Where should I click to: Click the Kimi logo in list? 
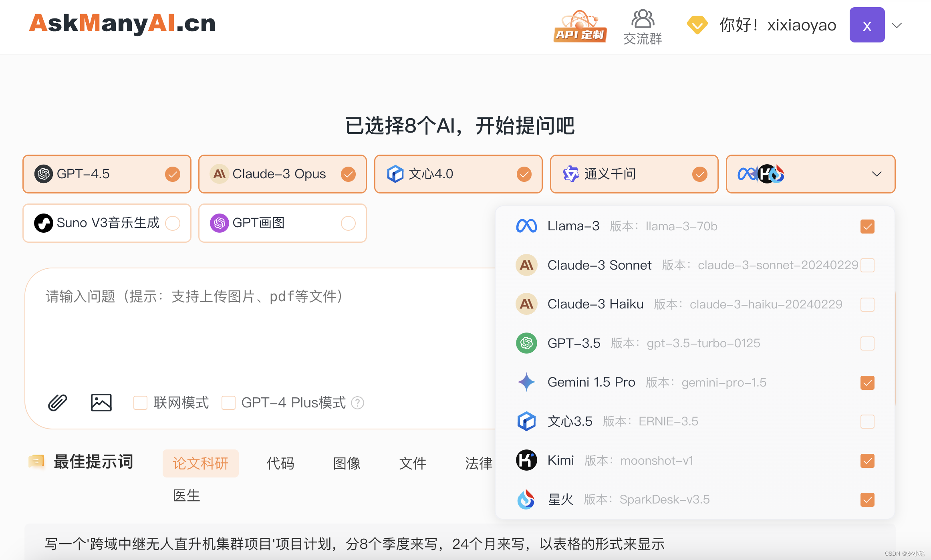coord(526,460)
